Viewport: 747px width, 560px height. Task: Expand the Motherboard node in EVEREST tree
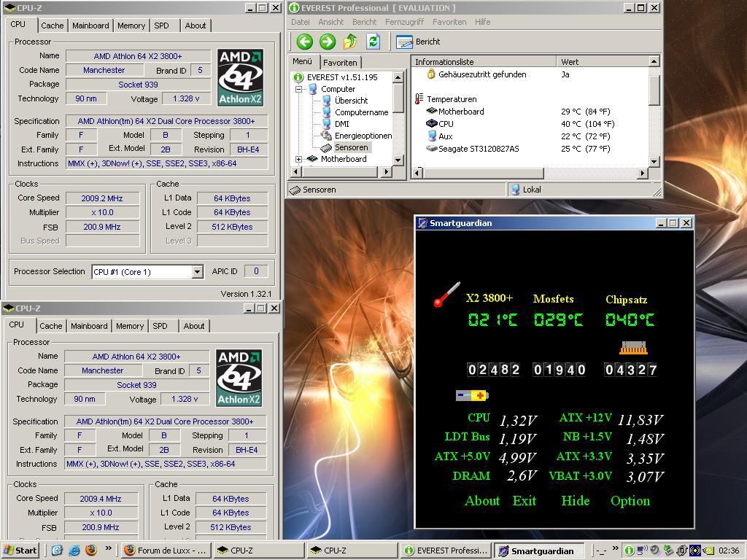pyautogui.click(x=298, y=159)
